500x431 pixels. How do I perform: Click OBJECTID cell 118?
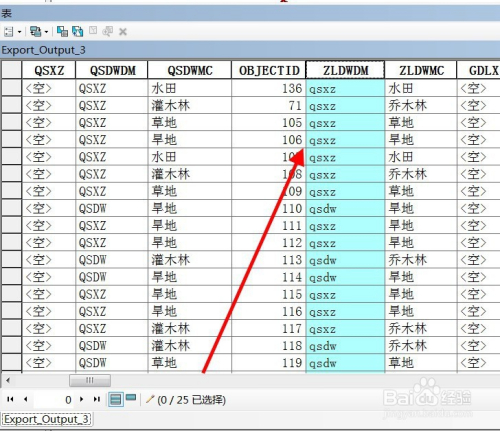[x=269, y=346]
